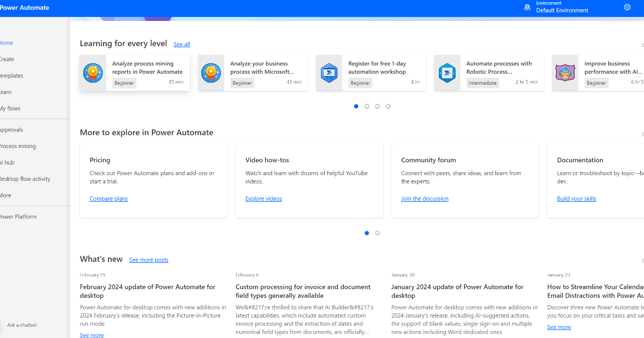Image resolution: width=644 pixels, height=338 pixels.
Task: Open Join the discussion in Community forum
Action: (x=425, y=199)
